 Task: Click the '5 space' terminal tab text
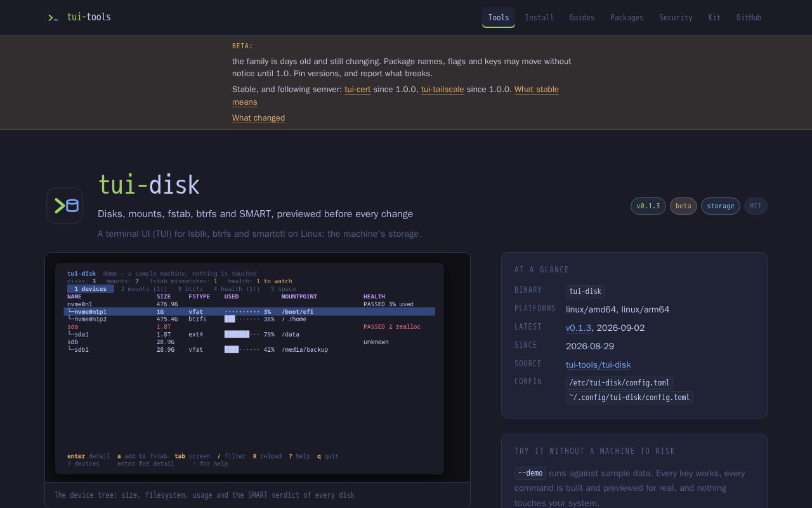tap(283, 289)
